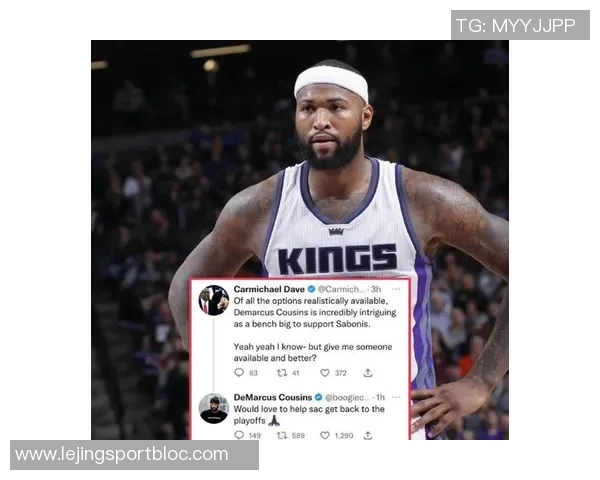Click the Carmichael Dave display name
The image size is (600, 480).
269,289
